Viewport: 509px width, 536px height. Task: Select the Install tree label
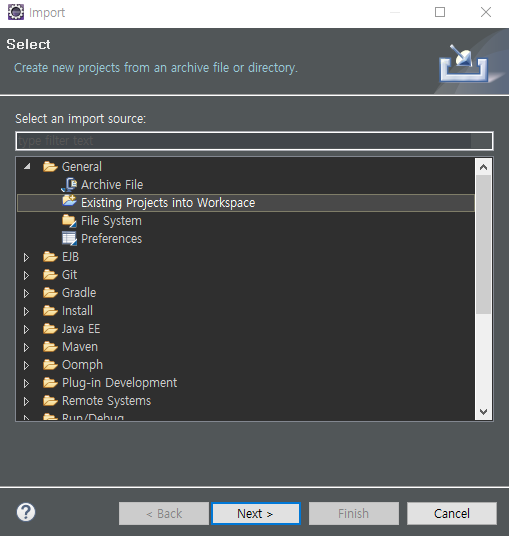(x=77, y=311)
